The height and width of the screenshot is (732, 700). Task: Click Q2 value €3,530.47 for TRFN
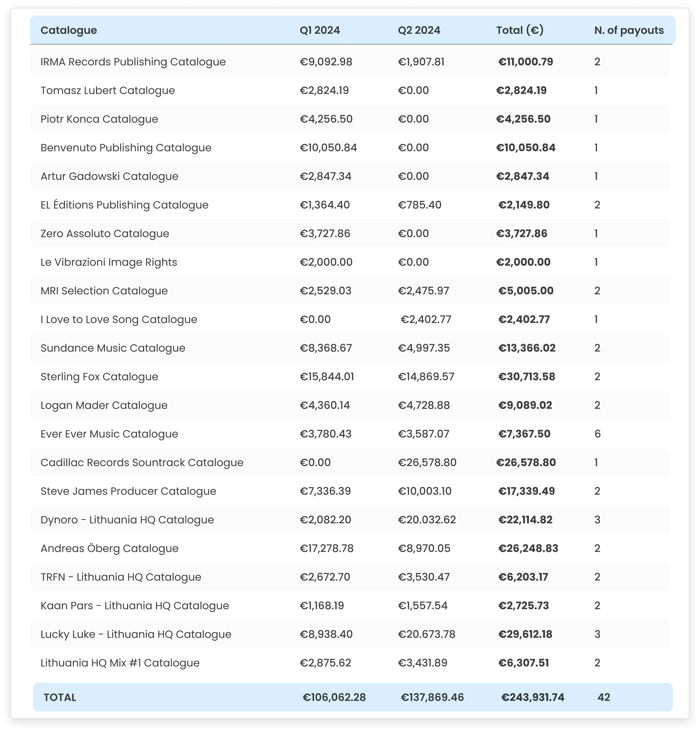[x=424, y=577]
